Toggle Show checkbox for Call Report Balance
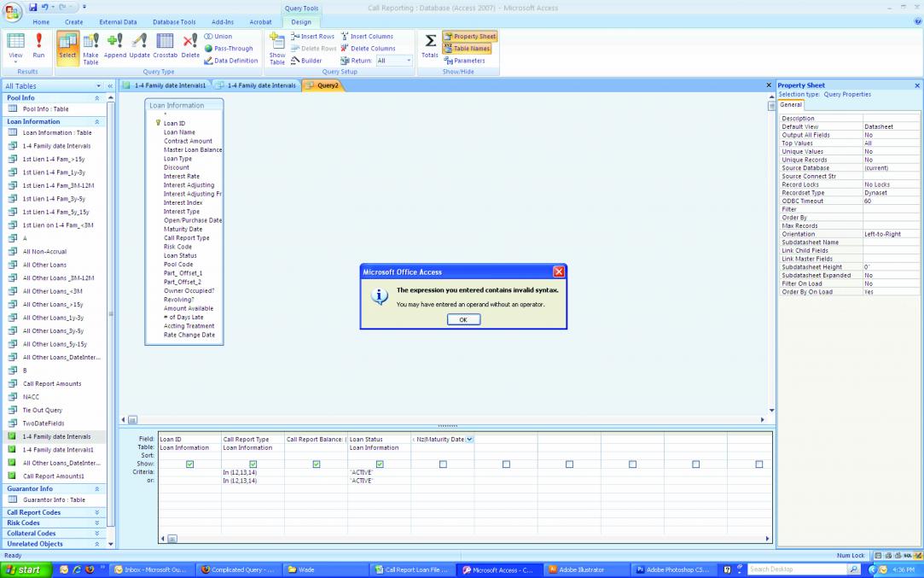This screenshot has width=924, height=578. [x=317, y=464]
